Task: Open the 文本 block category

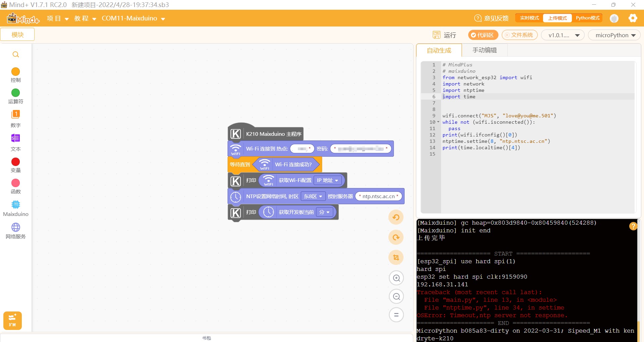Action: pos(15,142)
